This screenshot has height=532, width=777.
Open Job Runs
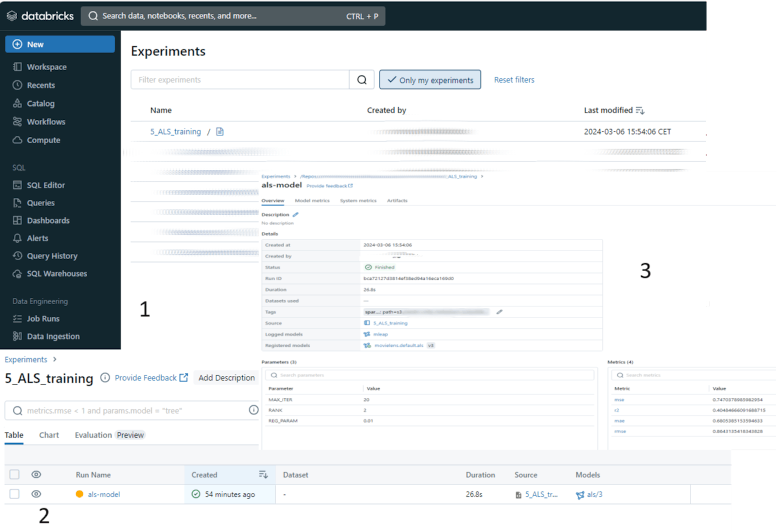click(x=43, y=318)
